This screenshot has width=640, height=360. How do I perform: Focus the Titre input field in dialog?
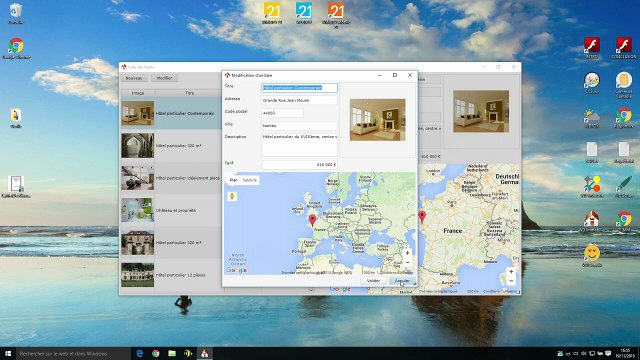pos(300,87)
